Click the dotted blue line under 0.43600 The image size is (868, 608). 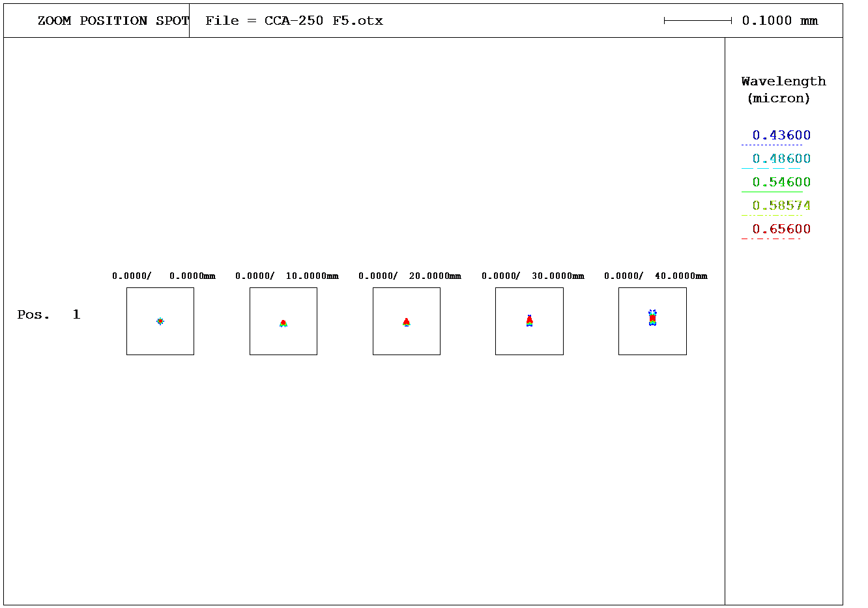pyautogui.click(x=772, y=145)
